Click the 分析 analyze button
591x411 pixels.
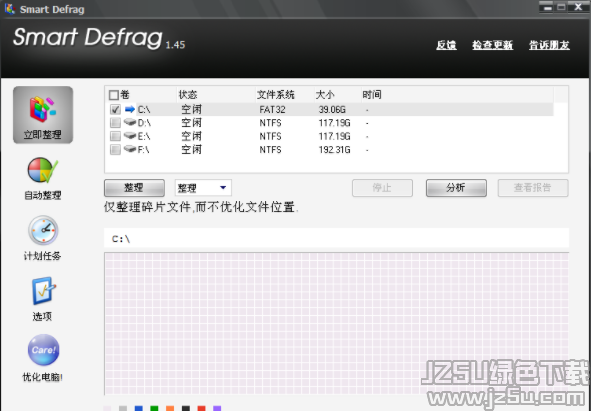[x=456, y=188]
